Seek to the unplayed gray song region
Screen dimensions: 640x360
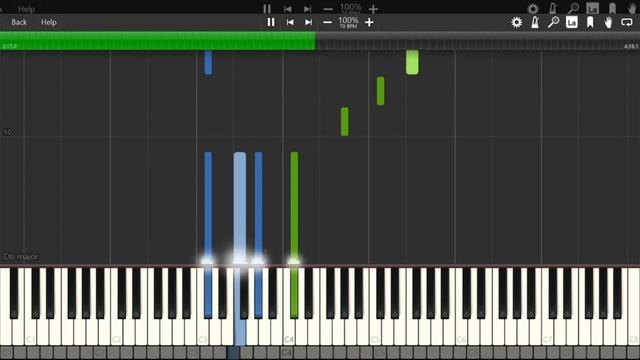click(x=478, y=41)
